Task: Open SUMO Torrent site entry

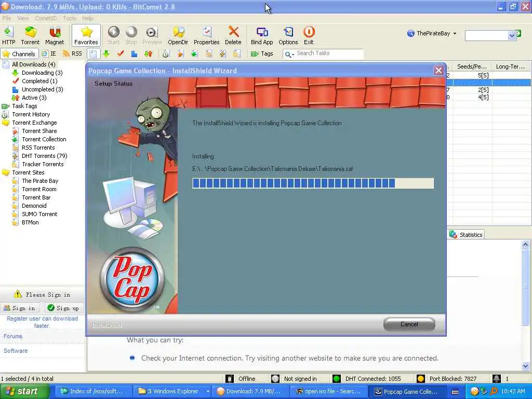Action: [x=39, y=214]
